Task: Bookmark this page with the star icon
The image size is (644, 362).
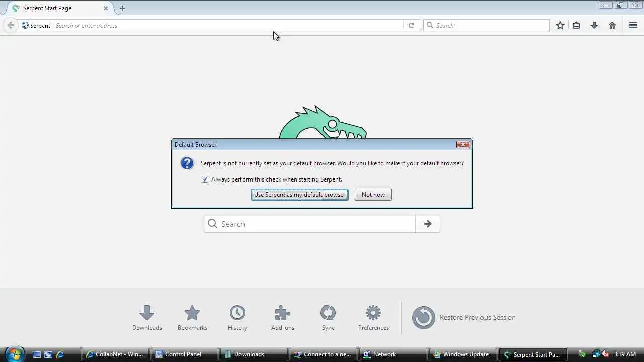Action: point(560,25)
